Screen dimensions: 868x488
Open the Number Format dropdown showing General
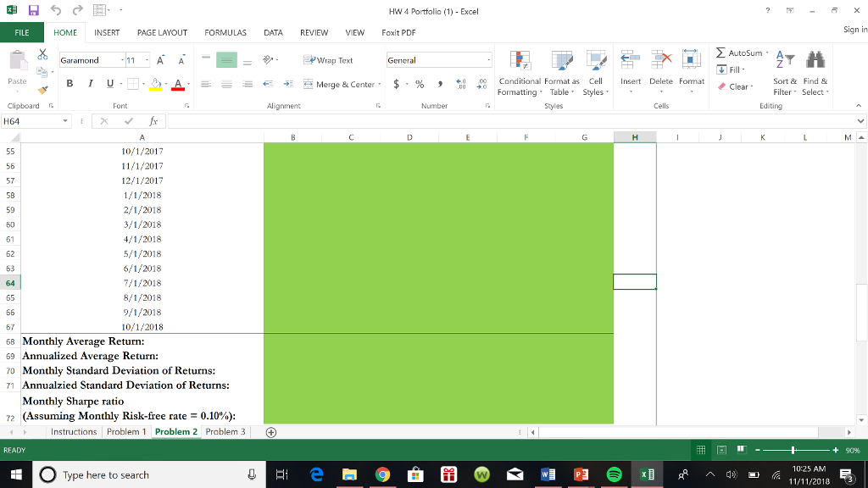tap(489, 60)
